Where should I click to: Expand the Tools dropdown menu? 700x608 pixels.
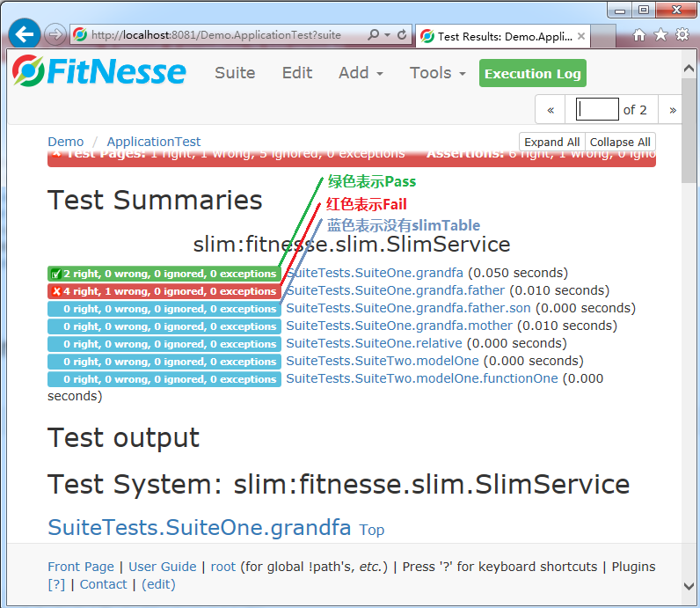coord(438,73)
